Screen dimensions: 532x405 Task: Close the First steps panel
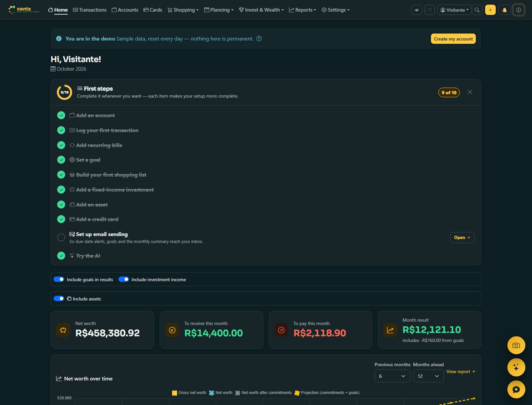coord(470,92)
